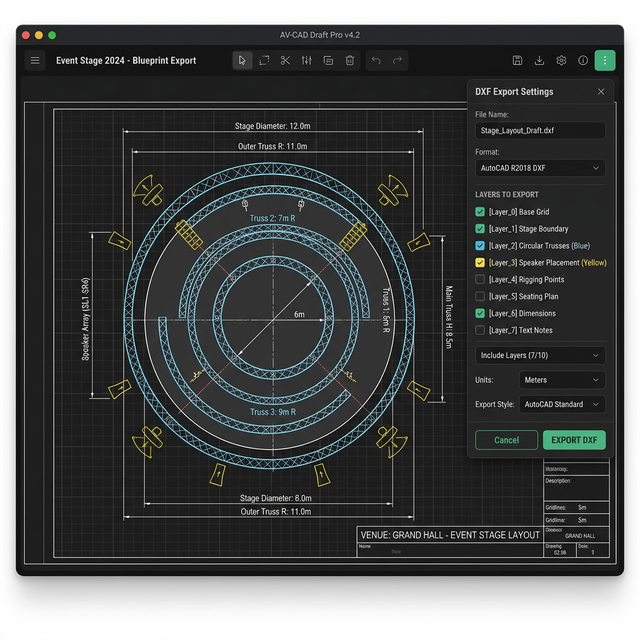Click the Truss 2: 7m R label
The image size is (640, 640).
pos(272,218)
